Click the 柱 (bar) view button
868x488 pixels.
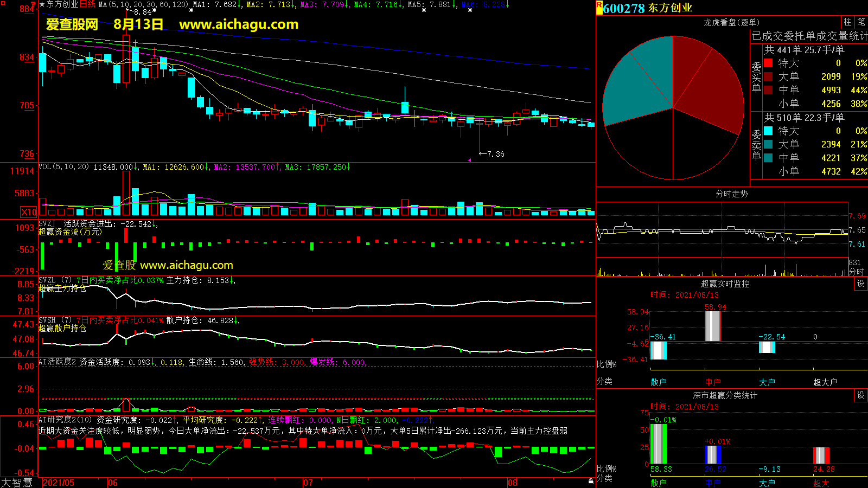[x=847, y=22]
